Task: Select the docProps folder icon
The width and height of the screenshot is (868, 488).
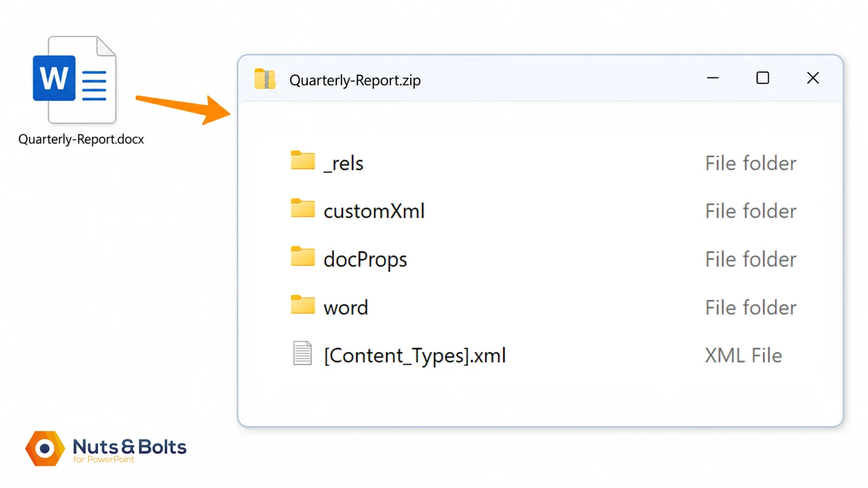Action: click(x=303, y=256)
